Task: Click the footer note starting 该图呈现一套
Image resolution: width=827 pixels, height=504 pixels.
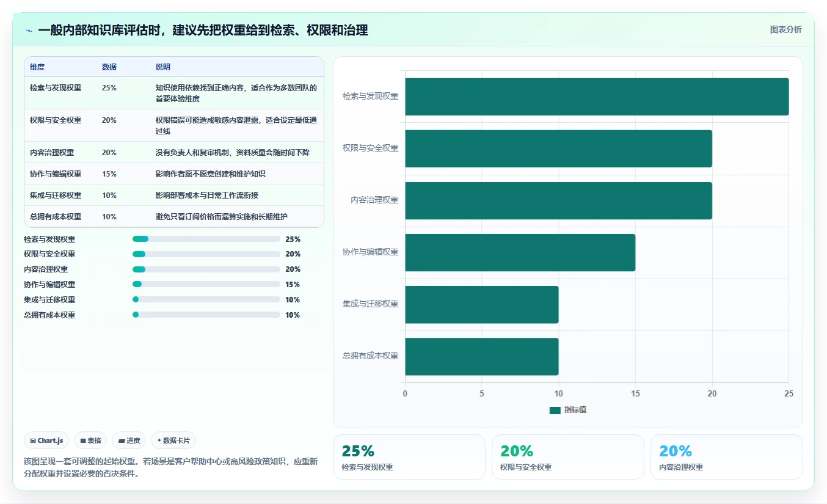Action: click(170, 467)
